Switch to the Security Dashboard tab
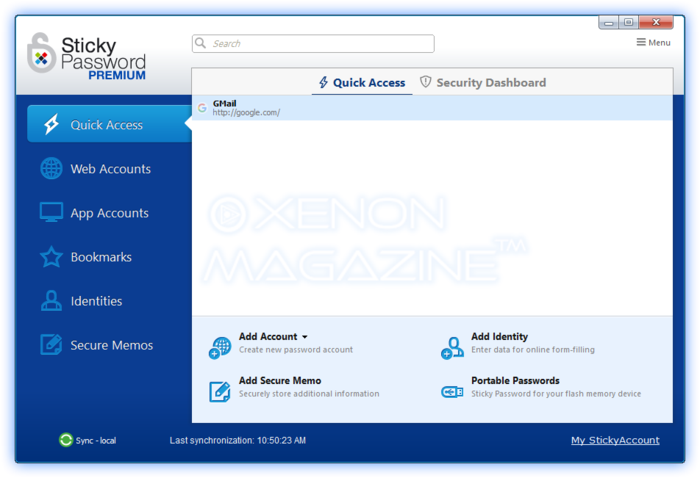The height and width of the screenshot is (478, 700). point(483,83)
